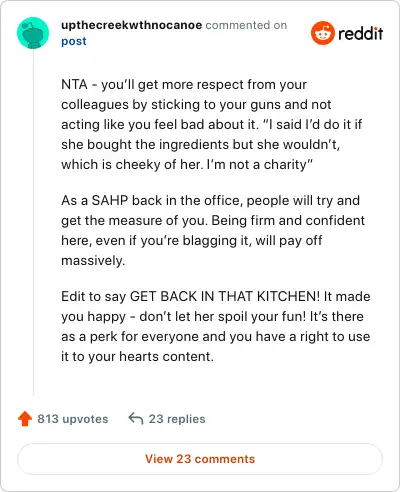
Task: Click the paragraph starting with NTA
Action: 212,124
